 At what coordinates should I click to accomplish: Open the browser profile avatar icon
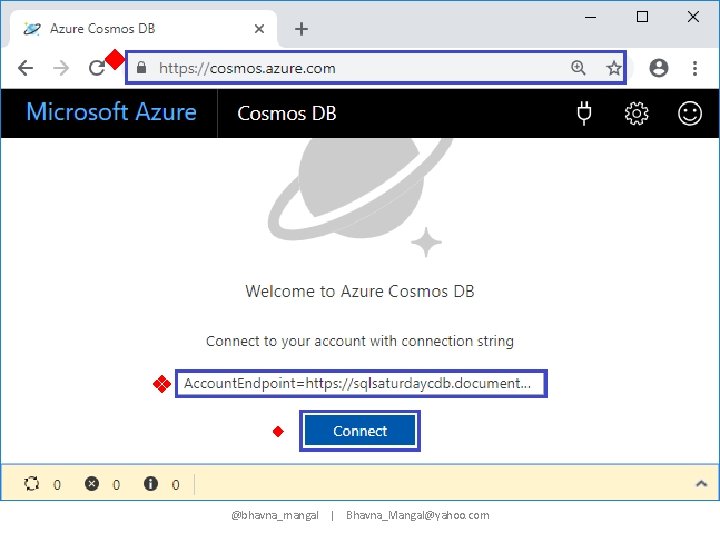tap(658, 68)
